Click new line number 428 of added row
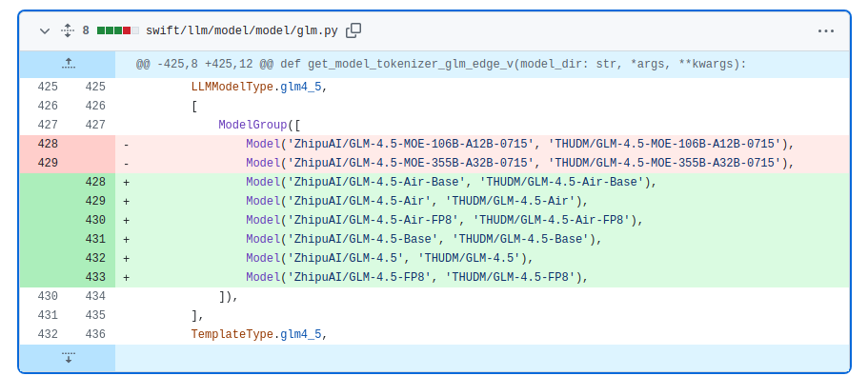The image size is (868, 376). [95, 182]
